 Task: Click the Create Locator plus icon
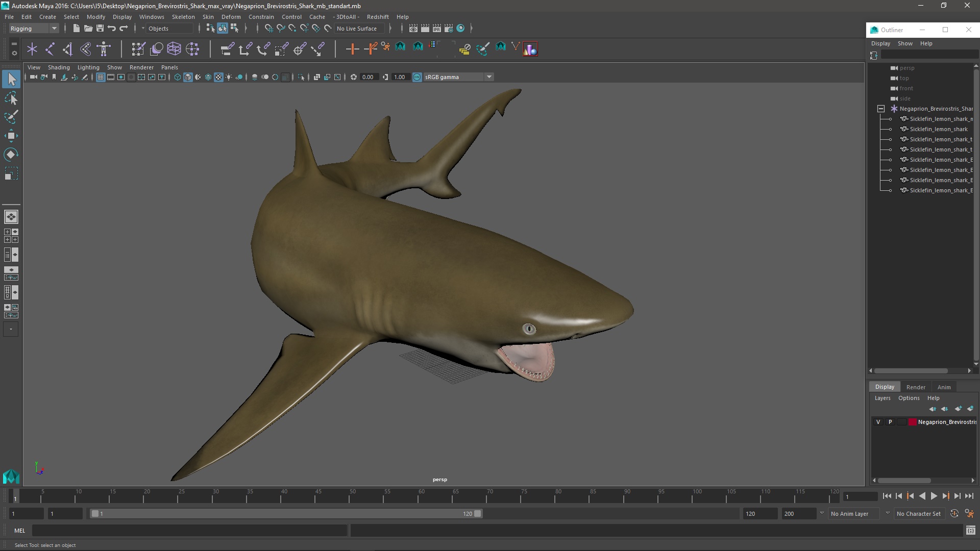[32, 49]
